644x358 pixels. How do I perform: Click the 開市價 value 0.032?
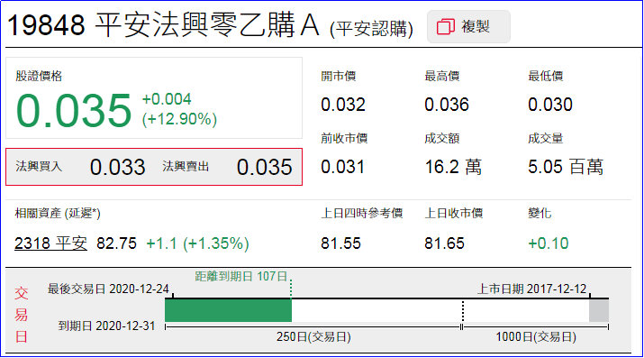click(x=343, y=105)
